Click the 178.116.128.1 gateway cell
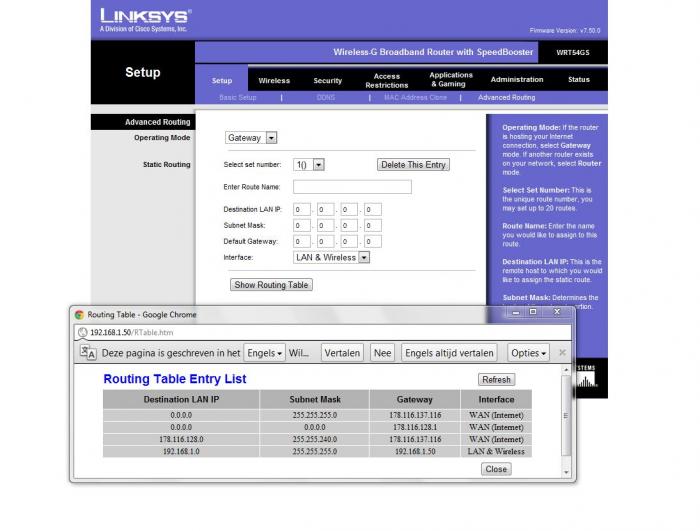The width and height of the screenshot is (700, 531). (415, 427)
